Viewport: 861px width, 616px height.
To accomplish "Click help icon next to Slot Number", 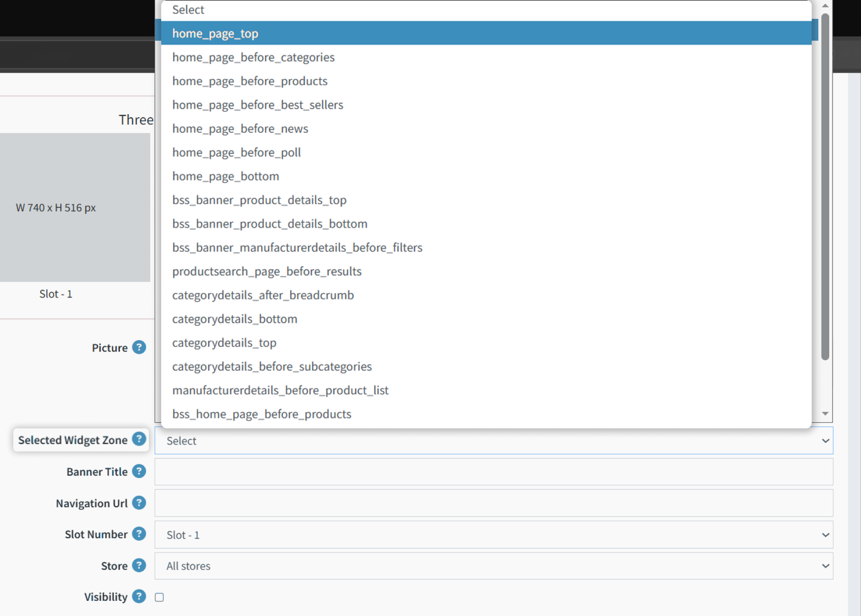I will pos(139,534).
